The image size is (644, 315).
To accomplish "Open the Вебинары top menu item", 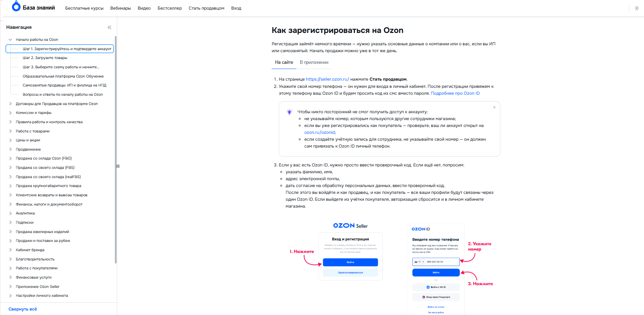I will (x=120, y=8).
